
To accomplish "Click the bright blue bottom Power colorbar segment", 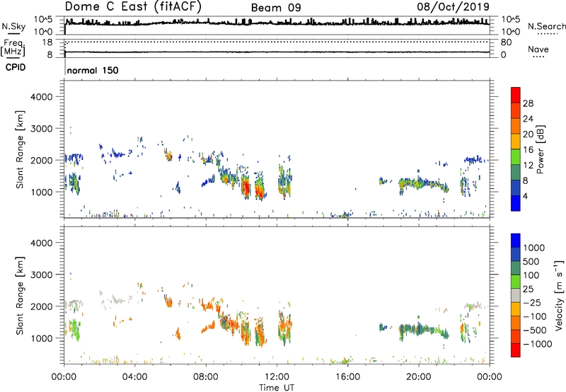I will pos(516,203).
